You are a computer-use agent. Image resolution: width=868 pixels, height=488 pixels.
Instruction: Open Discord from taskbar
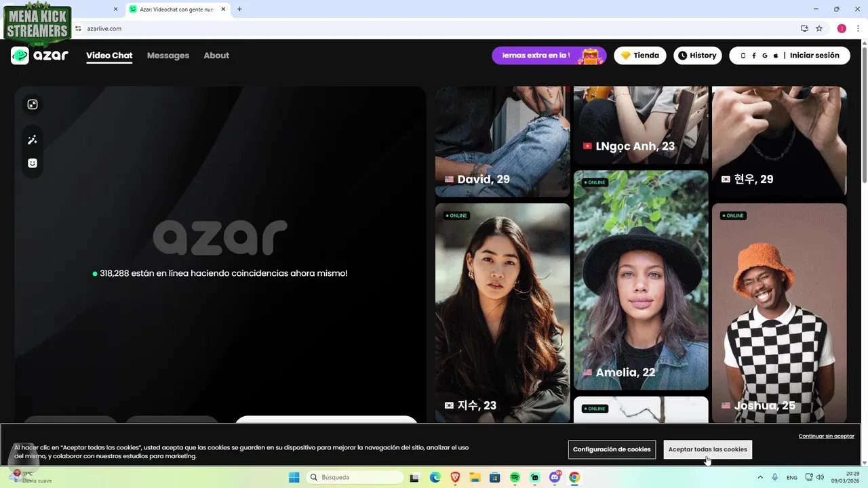tap(555, 477)
